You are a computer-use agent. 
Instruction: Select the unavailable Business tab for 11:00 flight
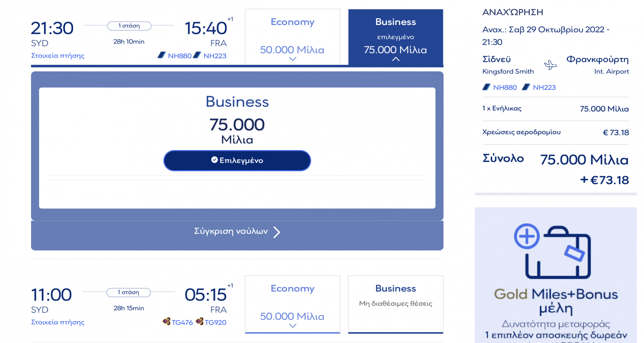(x=396, y=304)
